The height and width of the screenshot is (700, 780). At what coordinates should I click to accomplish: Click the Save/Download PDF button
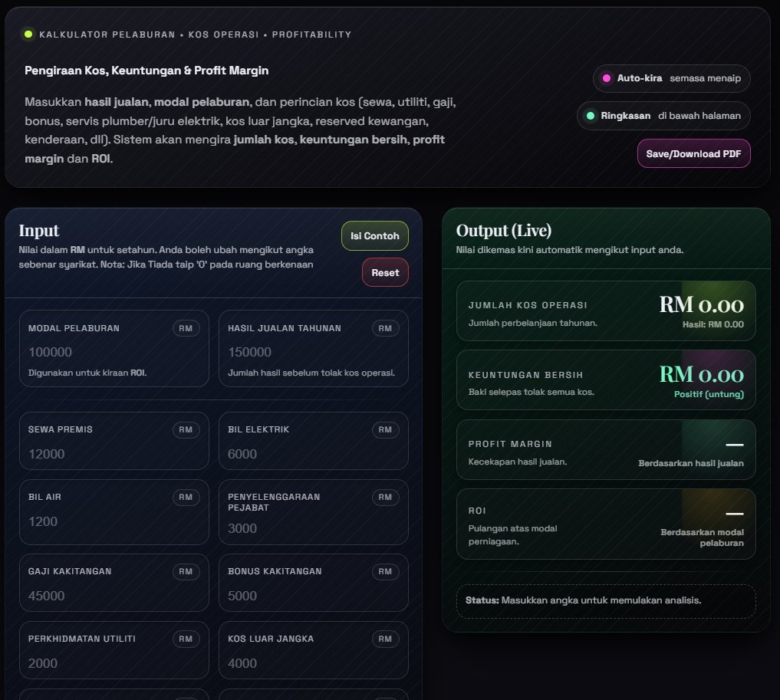click(x=693, y=153)
